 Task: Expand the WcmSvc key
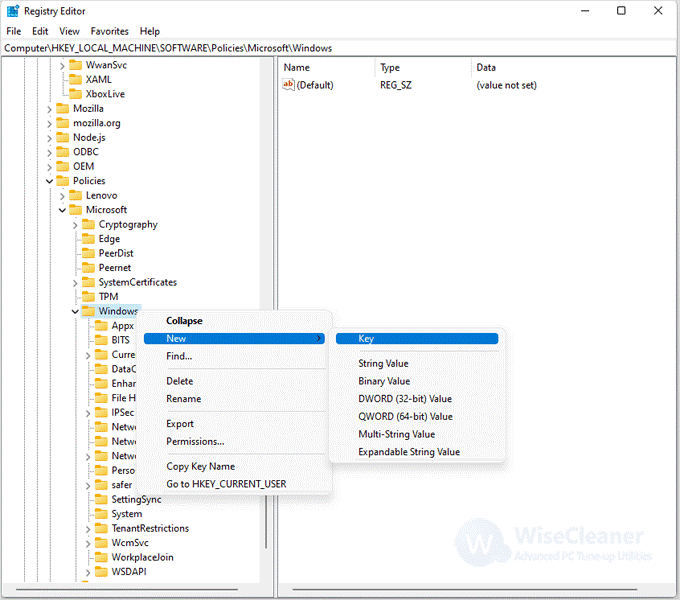click(88, 544)
